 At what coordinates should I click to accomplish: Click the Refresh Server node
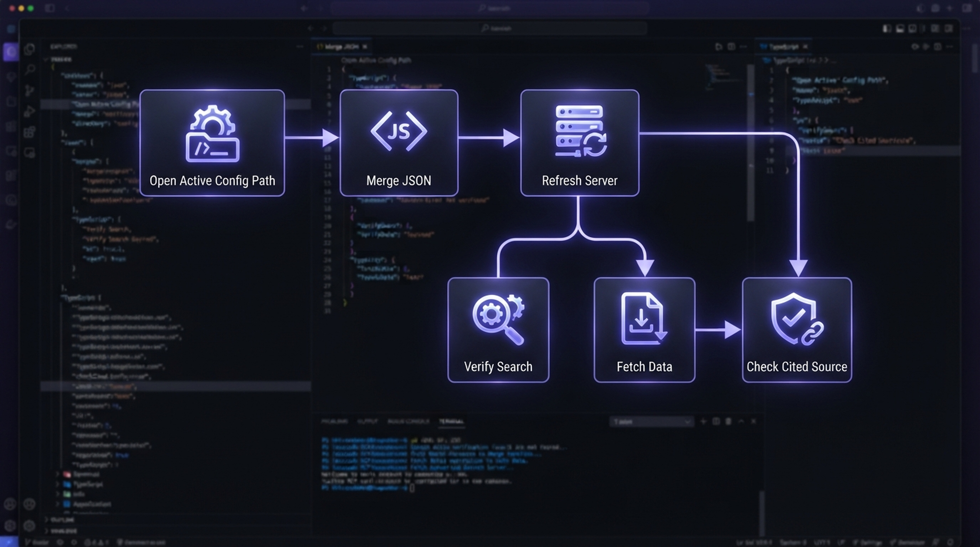pyautogui.click(x=579, y=143)
